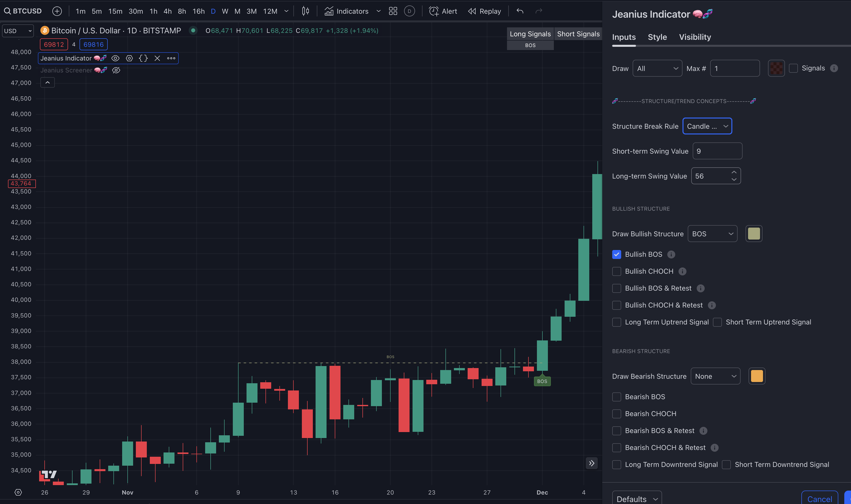Show info tooltip for Bearish BOS & Retest

[703, 431]
